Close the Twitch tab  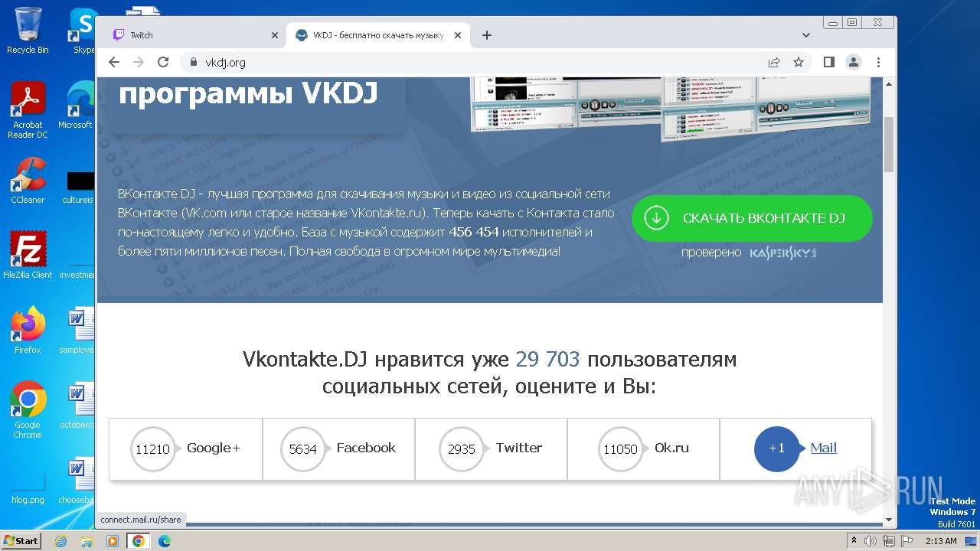tap(275, 35)
